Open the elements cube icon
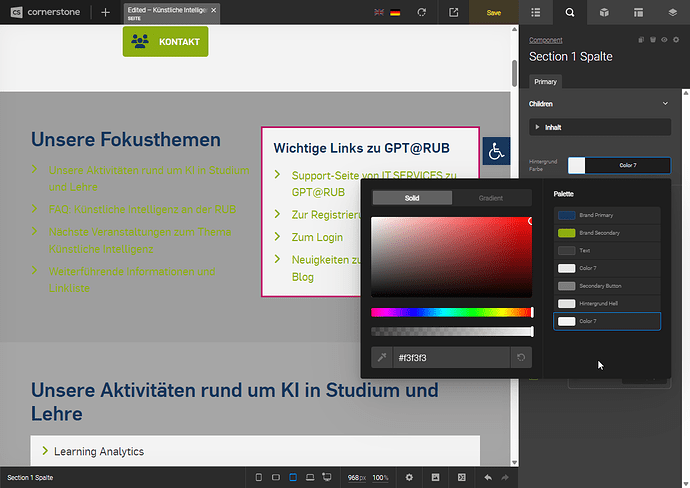Viewport: 690px width, 488px height. pos(604,12)
